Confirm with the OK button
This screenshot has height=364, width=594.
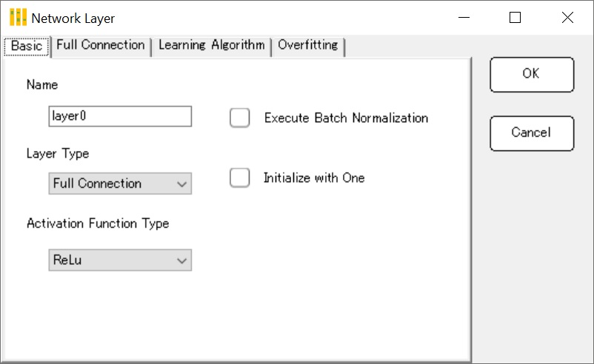click(x=532, y=75)
